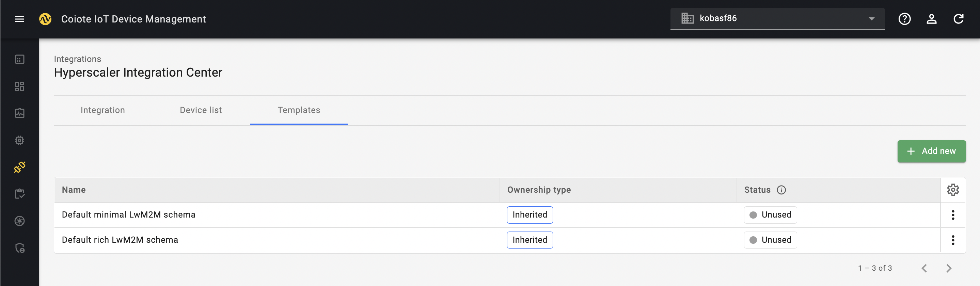
Task: Select the Templates tab
Action: tap(299, 110)
